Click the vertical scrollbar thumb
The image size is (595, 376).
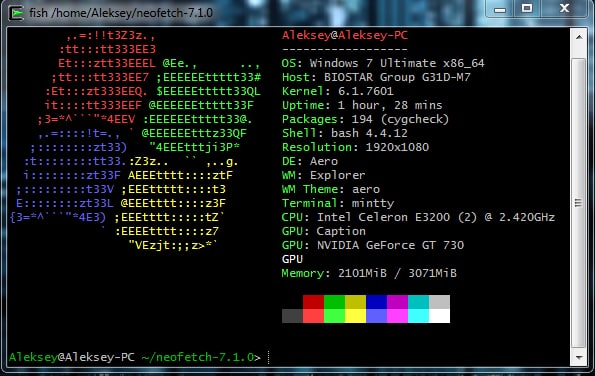tap(578, 203)
